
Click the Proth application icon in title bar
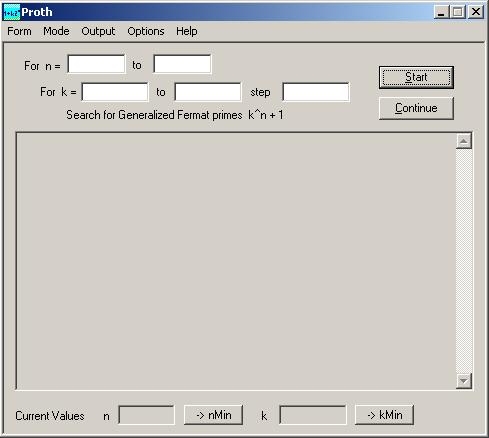pos(11,13)
